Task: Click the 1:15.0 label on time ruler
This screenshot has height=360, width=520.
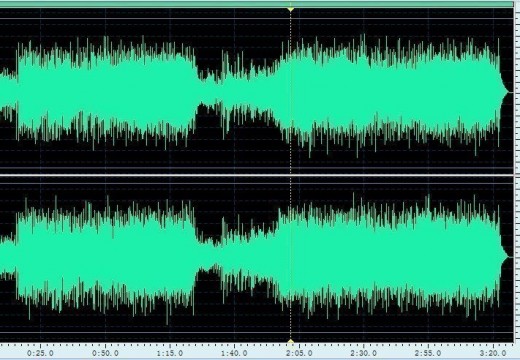Action: pyautogui.click(x=170, y=353)
